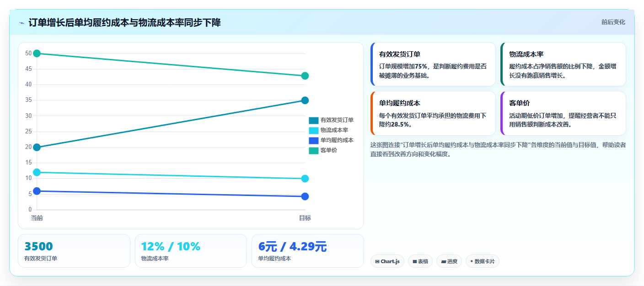The width and height of the screenshot is (644, 286).
Task: Click 客单价 data point at 目标
Action: 305,76
